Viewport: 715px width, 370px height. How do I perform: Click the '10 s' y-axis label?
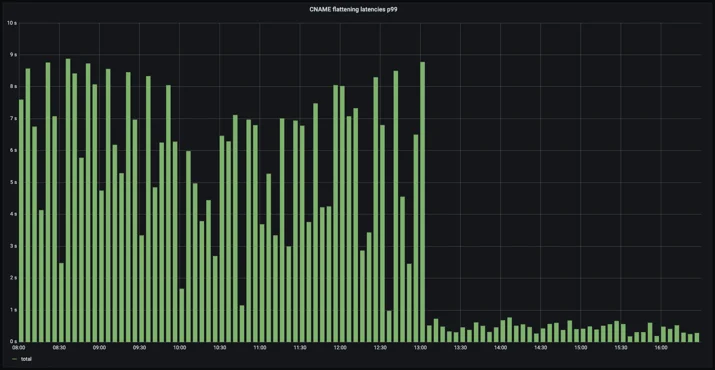pyautogui.click(x=12, y=23)
